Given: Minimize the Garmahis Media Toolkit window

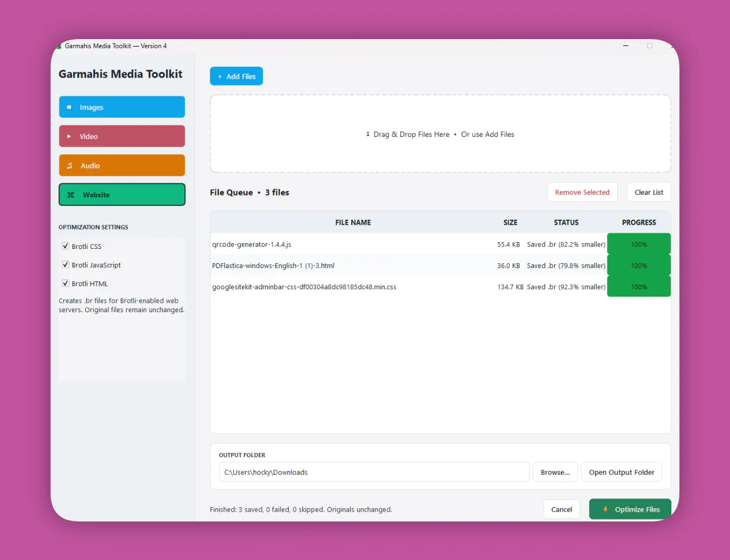Looking at the screenshot, I should pos(625,45).
